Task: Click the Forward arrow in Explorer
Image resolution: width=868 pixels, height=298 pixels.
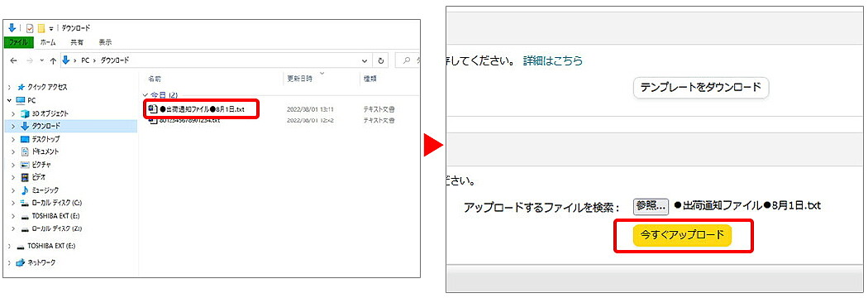Action: (29, 61)
